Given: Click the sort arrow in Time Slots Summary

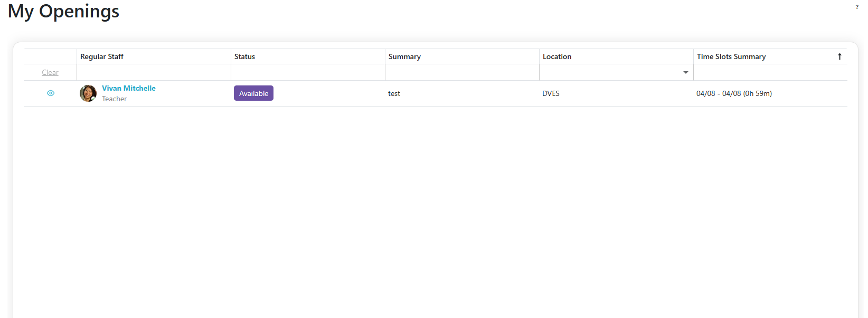Looking at the screenshot, I should [839, 56].
